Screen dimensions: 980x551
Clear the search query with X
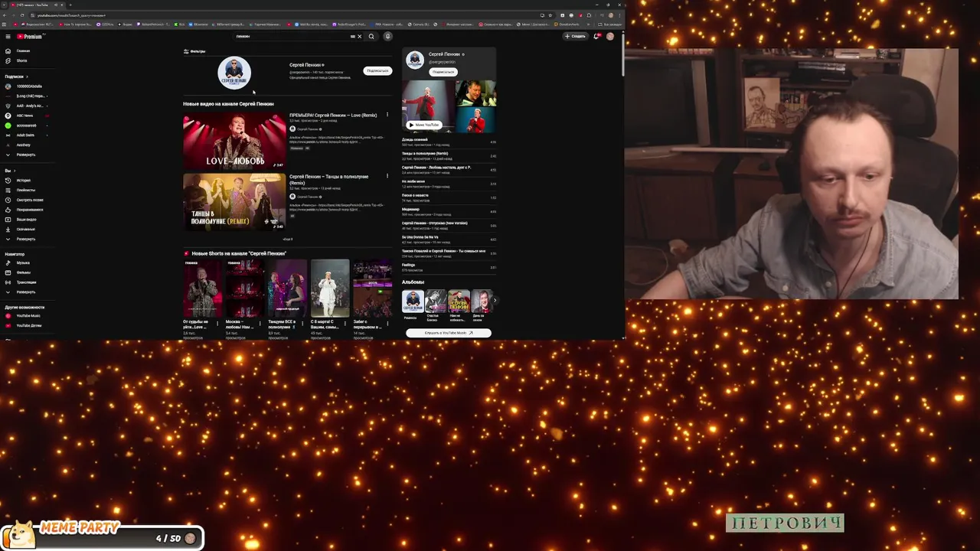[x=360, y=36]
